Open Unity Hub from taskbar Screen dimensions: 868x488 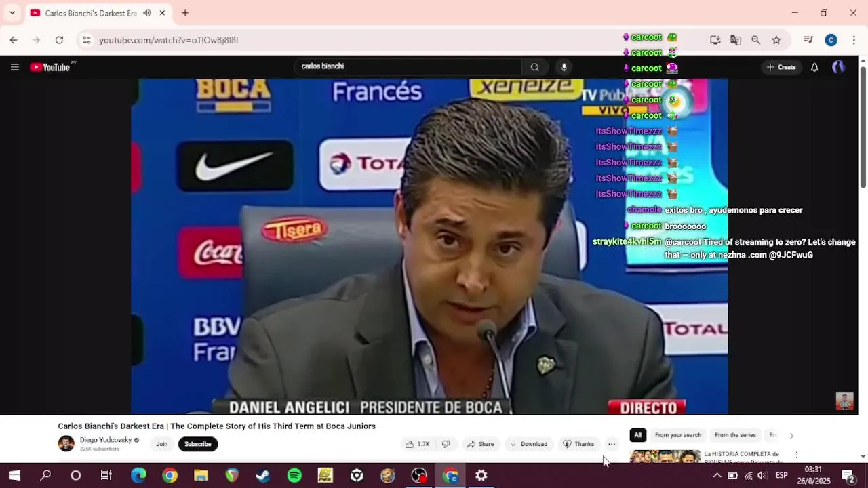pyautogui.click(x=357, y=475)
